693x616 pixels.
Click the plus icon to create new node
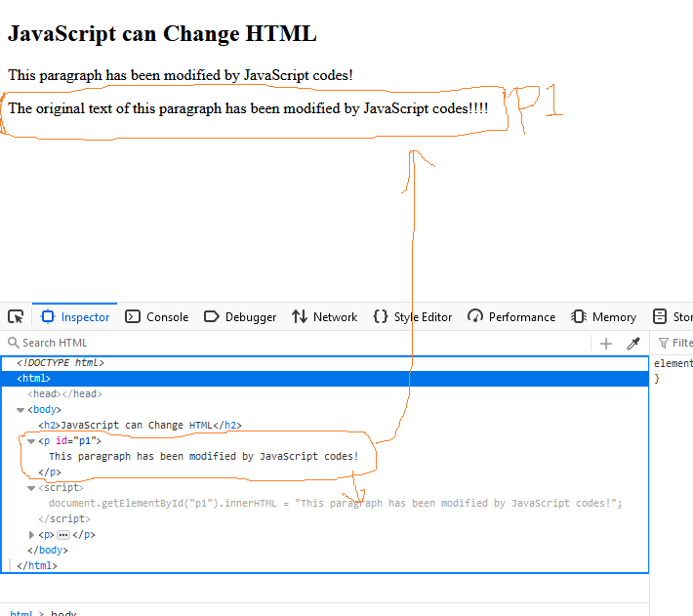click(606, 344)
